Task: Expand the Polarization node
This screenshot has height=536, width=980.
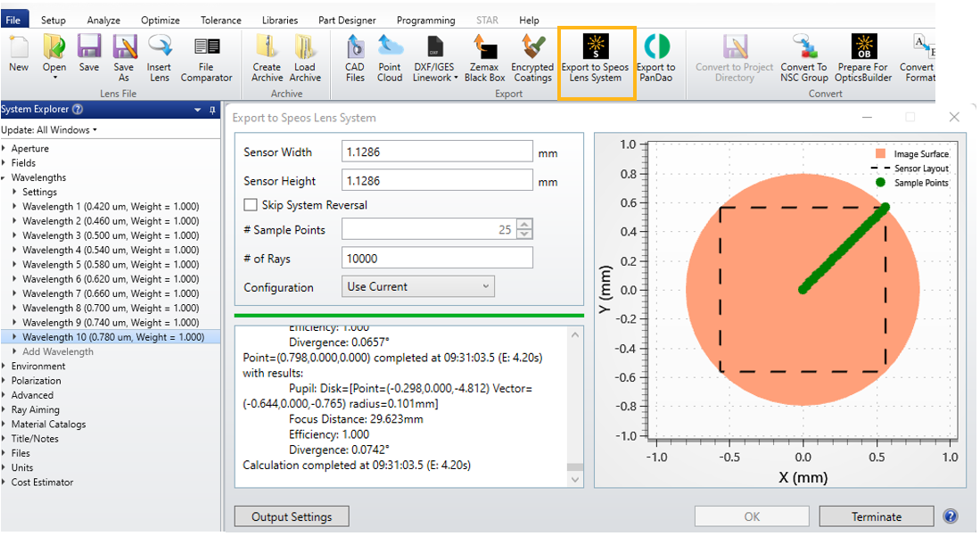Action: click(x=4, y=380)
